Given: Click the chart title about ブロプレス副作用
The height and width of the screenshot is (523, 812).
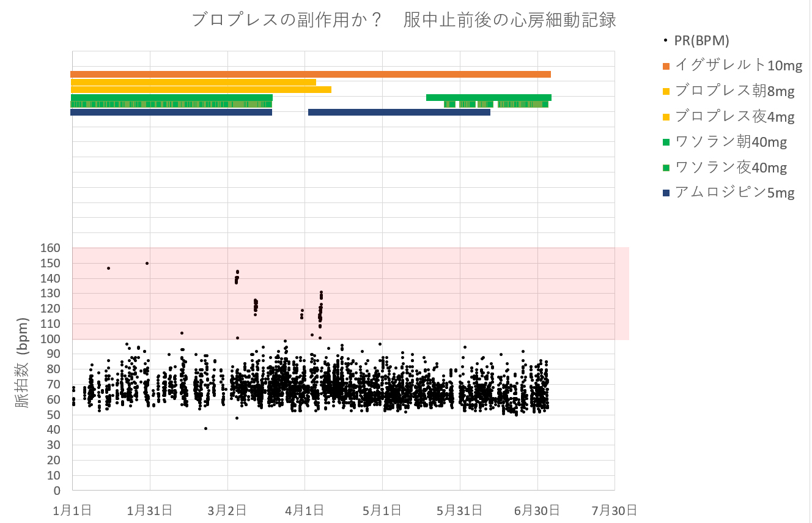Looking at the screenshot, I should 404,20.
